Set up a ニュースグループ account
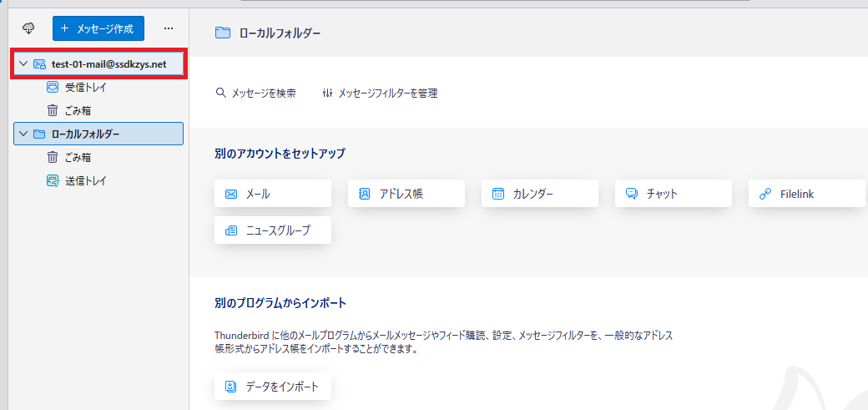The image size is (868, 410). 273,230
